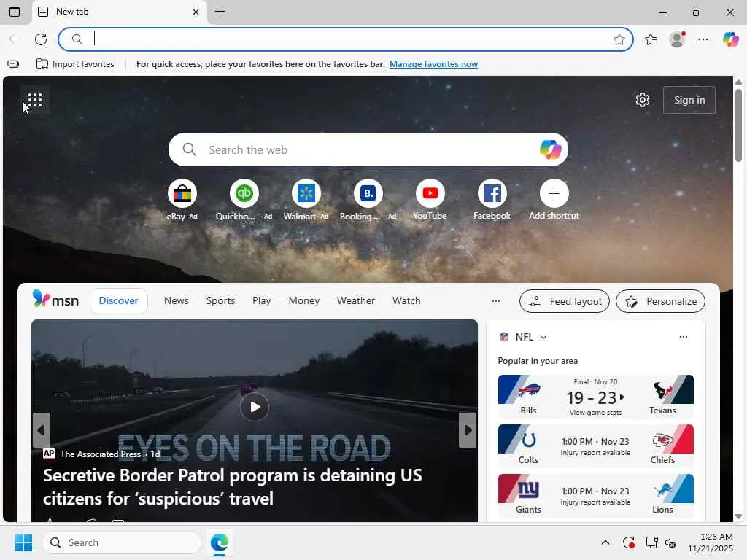Image resolution: width=747 pixels, height=560 pixels.
Task: Open the apps grid launcher
Action: [35, 100]
